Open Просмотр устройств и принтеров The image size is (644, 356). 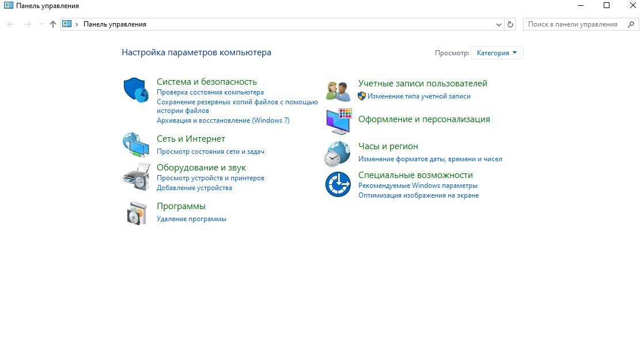coord(210,178)
